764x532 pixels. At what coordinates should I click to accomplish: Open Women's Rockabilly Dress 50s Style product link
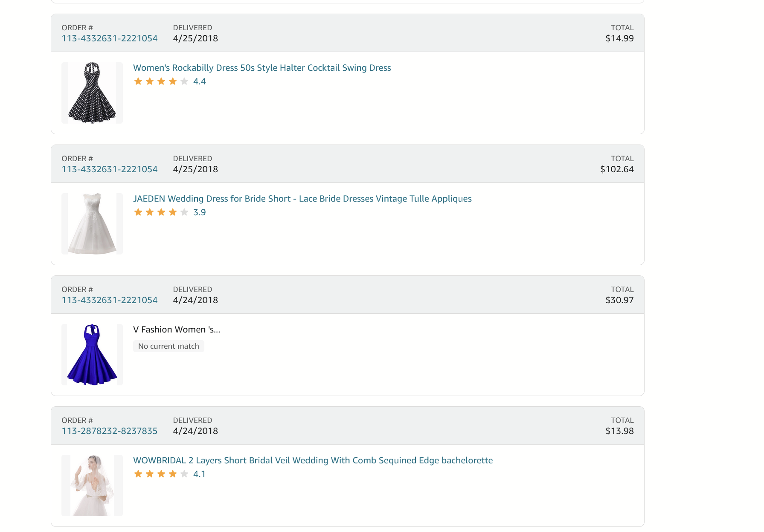pyautogui.click(x=262, y=68)
